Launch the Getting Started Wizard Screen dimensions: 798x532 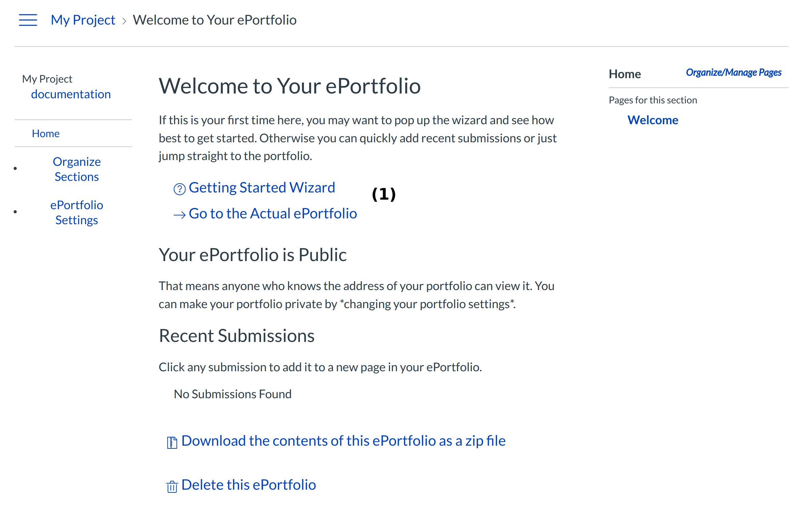[262, 188]
